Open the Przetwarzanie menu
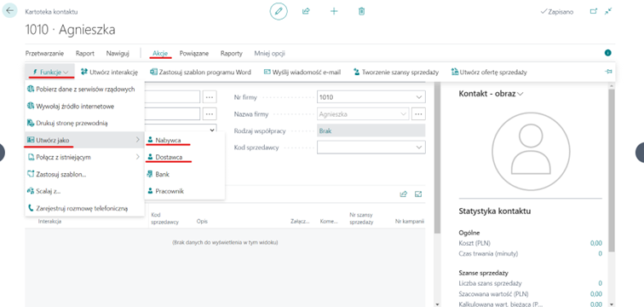The image size is (644, 307). tap(44, 54)
